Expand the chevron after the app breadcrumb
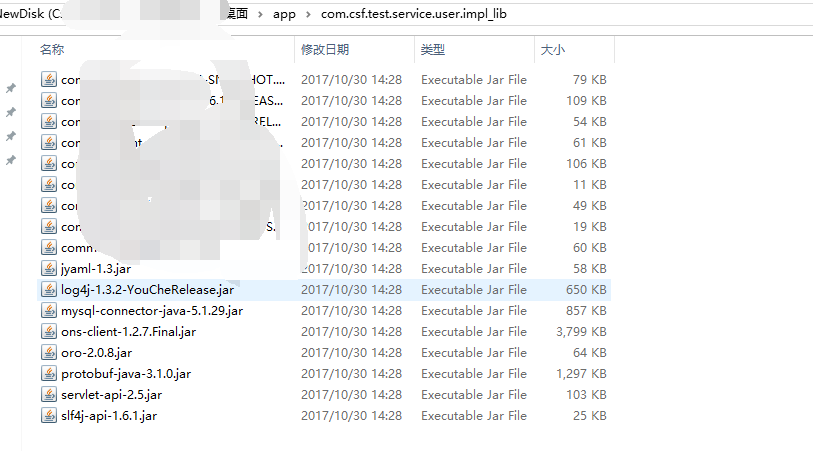This screenshot has width=813, height=451. (x=309, y=15)
